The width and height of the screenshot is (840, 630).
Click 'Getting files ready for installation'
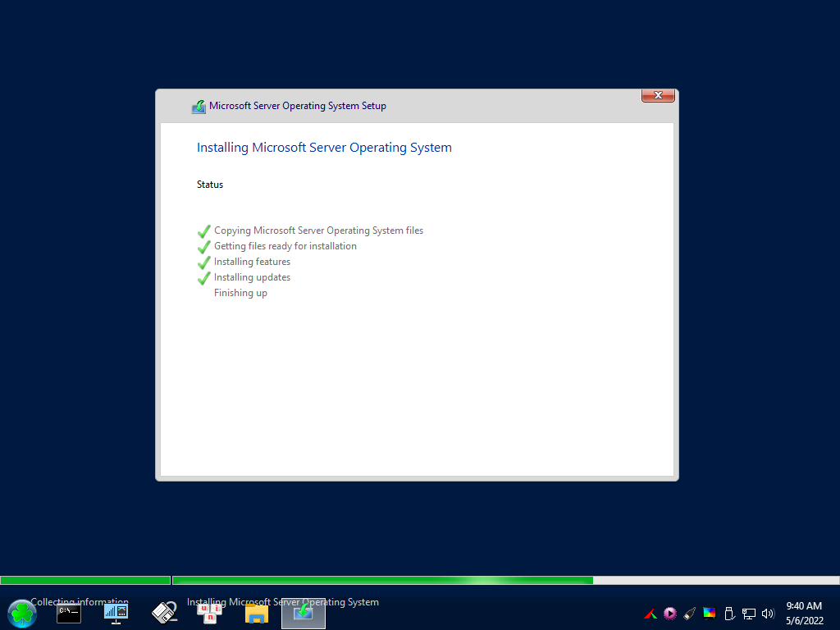(285, 246)
